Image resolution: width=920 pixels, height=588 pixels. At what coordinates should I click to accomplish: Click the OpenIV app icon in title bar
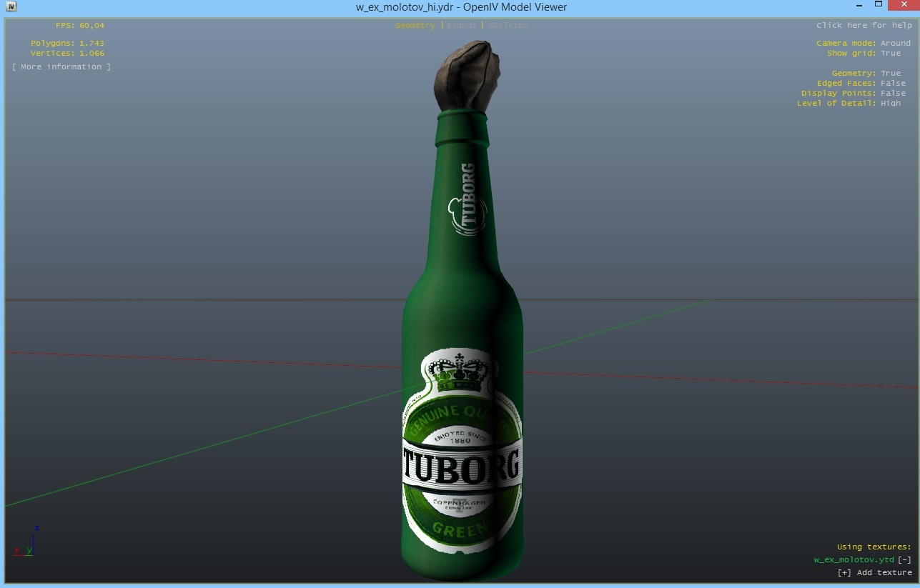(11, 6)
